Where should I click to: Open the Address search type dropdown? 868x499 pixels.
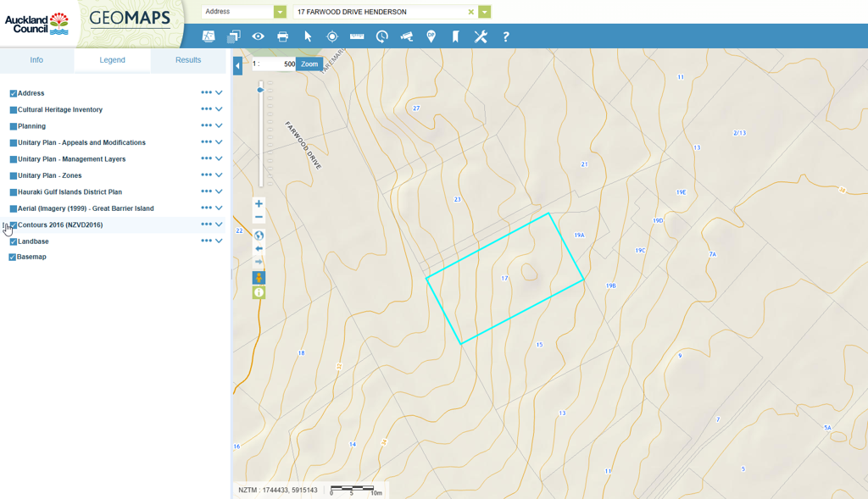pos(280,12)
